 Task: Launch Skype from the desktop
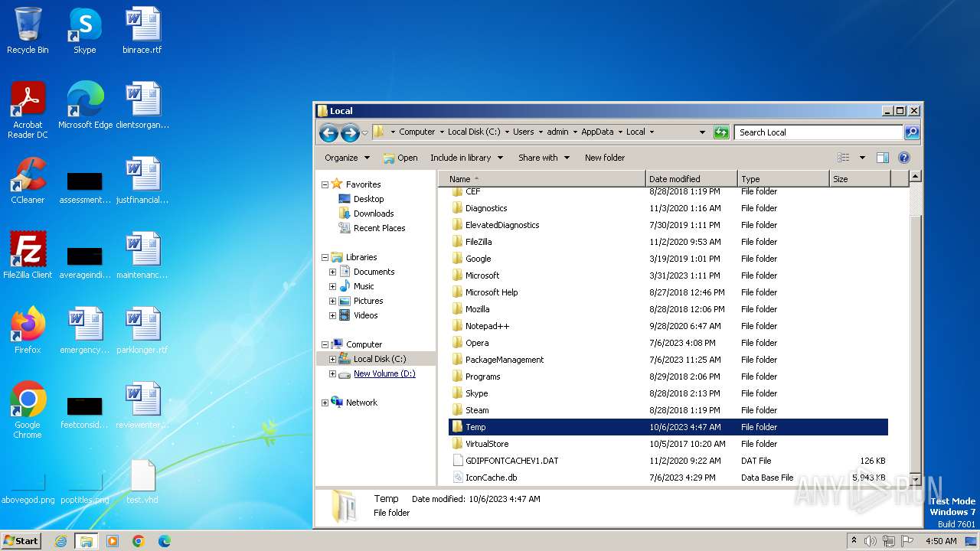pyautogui.click(x=85, y=31)
